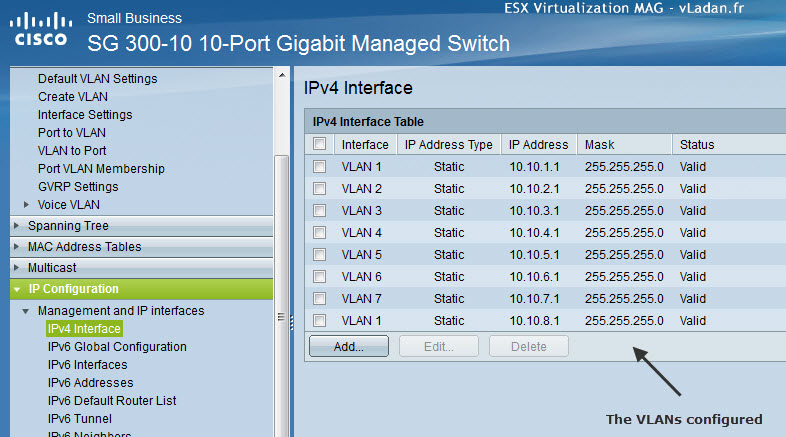Expand the Spanning Tree section
Screen dimensions: 786x437
pyautogui.click(x=16, y=226)
